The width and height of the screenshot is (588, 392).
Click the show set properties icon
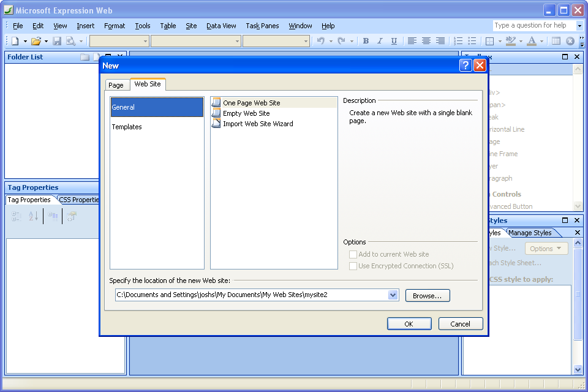point(53,216)
